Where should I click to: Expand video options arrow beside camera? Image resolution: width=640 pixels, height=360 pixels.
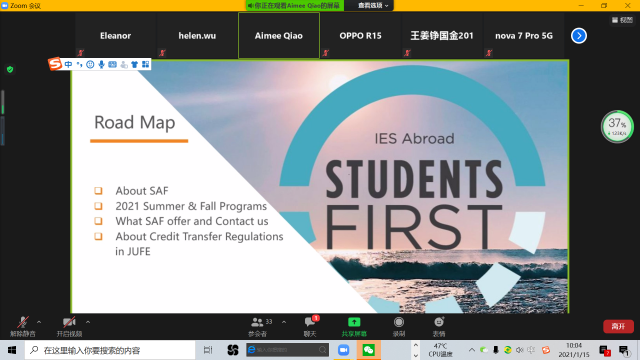tap(88, 322)
